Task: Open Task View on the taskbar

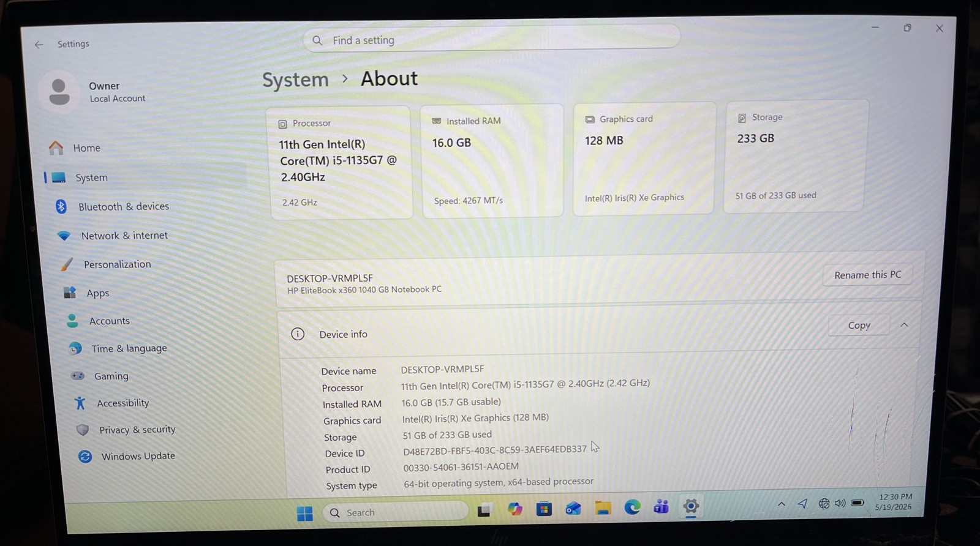Action: tap(484, 510)
